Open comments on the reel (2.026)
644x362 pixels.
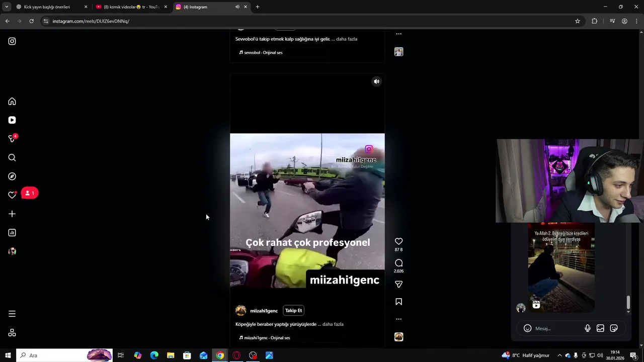[x=398, y=263]
